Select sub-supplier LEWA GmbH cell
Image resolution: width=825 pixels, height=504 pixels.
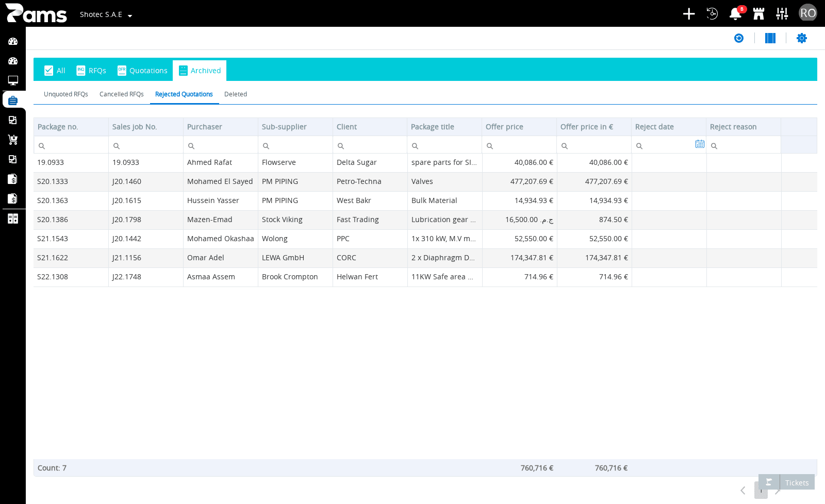click(x=295, y=258)
